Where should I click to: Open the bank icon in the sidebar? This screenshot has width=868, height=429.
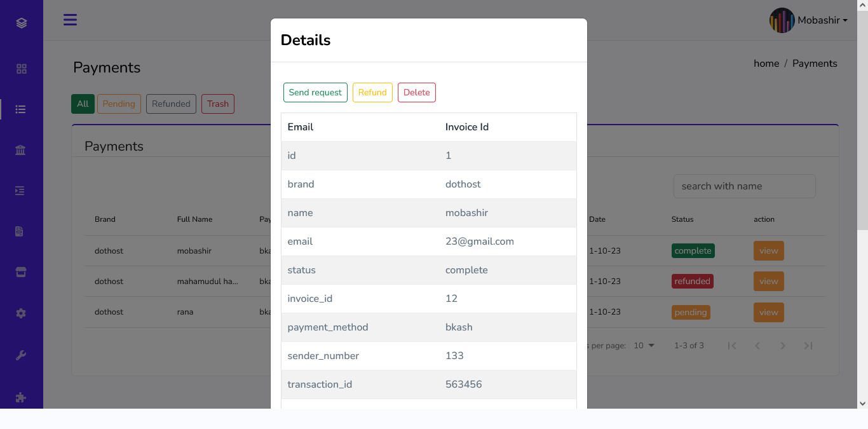tap(21, 149)
